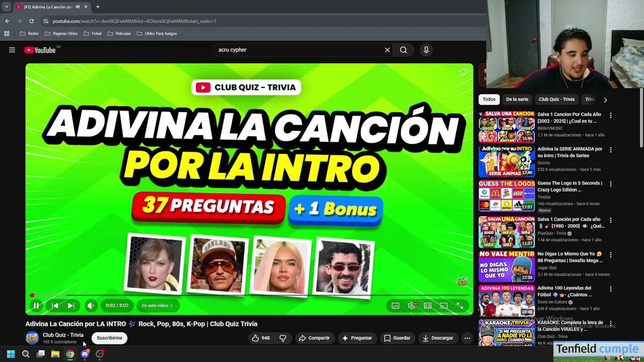Open 'No Digas Lo Mismo Que Yo' thumbnail
The width and height of the screenshot is (644, 362).
506,266
